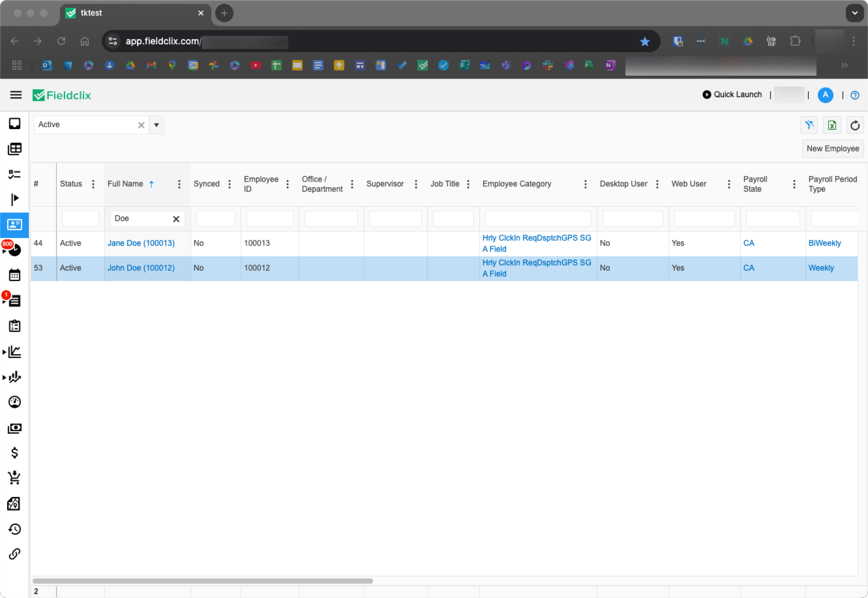
Task: Open the calendar icon in sidebar
Action: (x=15, y=275)
